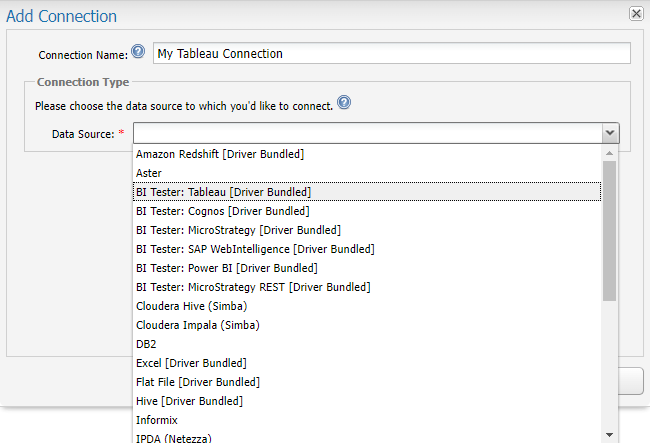Pick BI Tester: Cognos [Driver Bundled]
Viewport: 650px width, 443px height.
tap(367, 211)
